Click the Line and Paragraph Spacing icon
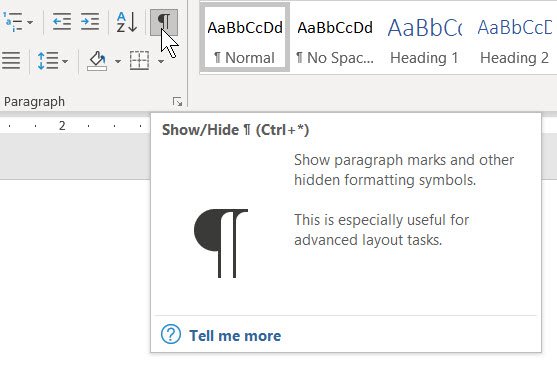The width and height of the screenshot is (557, 368). (48, 61)
